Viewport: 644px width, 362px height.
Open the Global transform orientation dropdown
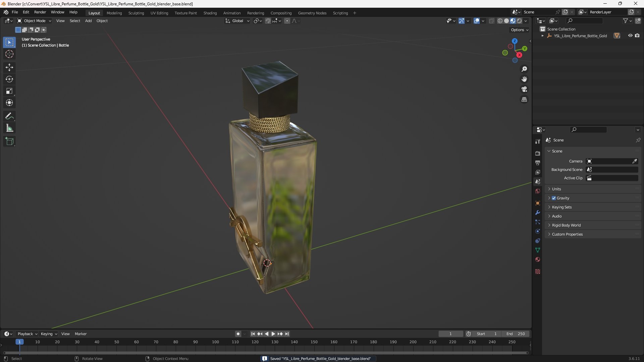tap(237, 21)
